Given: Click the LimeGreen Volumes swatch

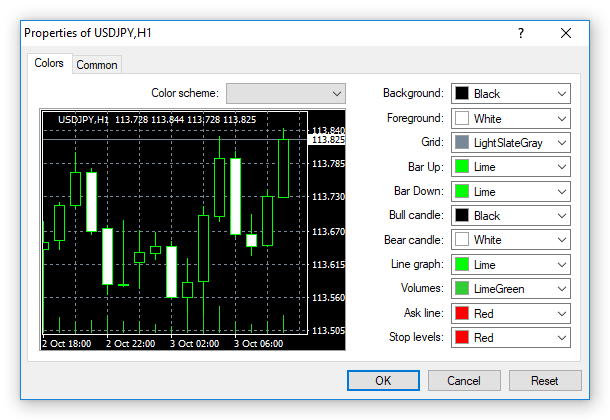Looking at the screenshot, I should (462, 289).
